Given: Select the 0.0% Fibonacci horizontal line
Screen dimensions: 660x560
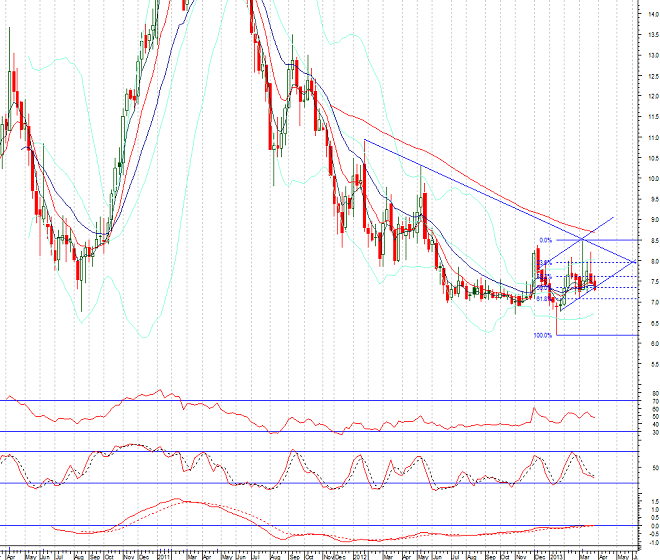Looking at the screenshot, I should coord(600,240).
